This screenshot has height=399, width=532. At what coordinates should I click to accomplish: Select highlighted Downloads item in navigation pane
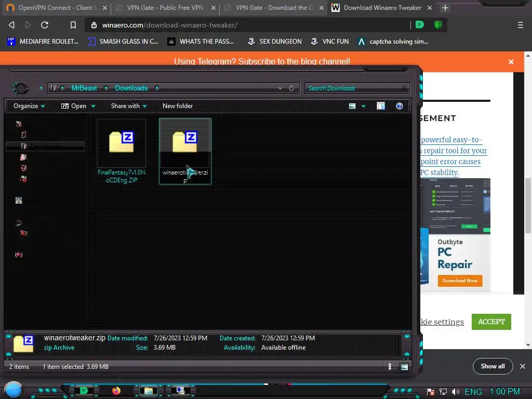(x=46, y=146)
